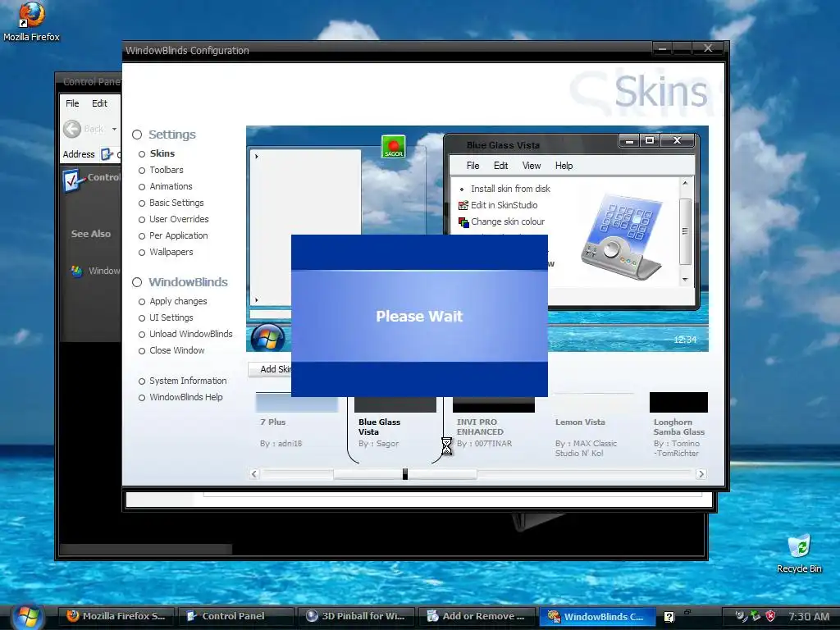This screenshot has width=840, height=630.
Task: Open the Windows Start orb in the taskbar
Action: pos(26,617)
